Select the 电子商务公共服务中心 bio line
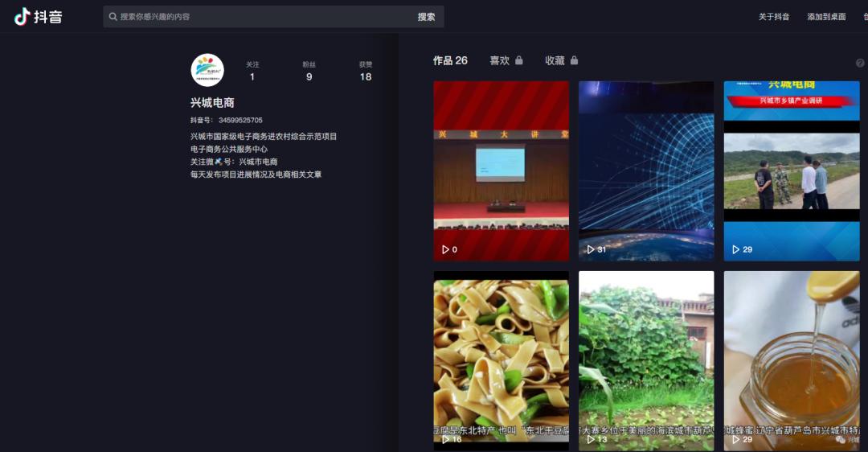This screenshot has height=452, width=868. coord(228,149)
